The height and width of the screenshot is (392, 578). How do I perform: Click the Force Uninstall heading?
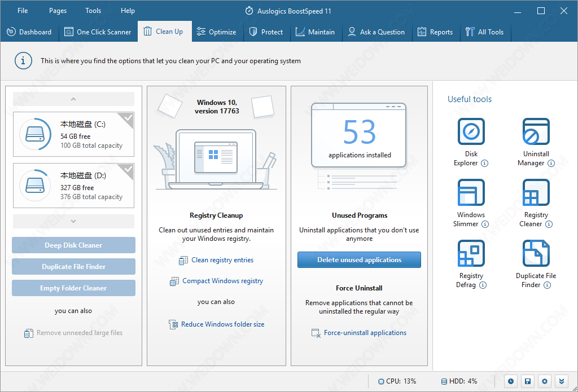359,288
